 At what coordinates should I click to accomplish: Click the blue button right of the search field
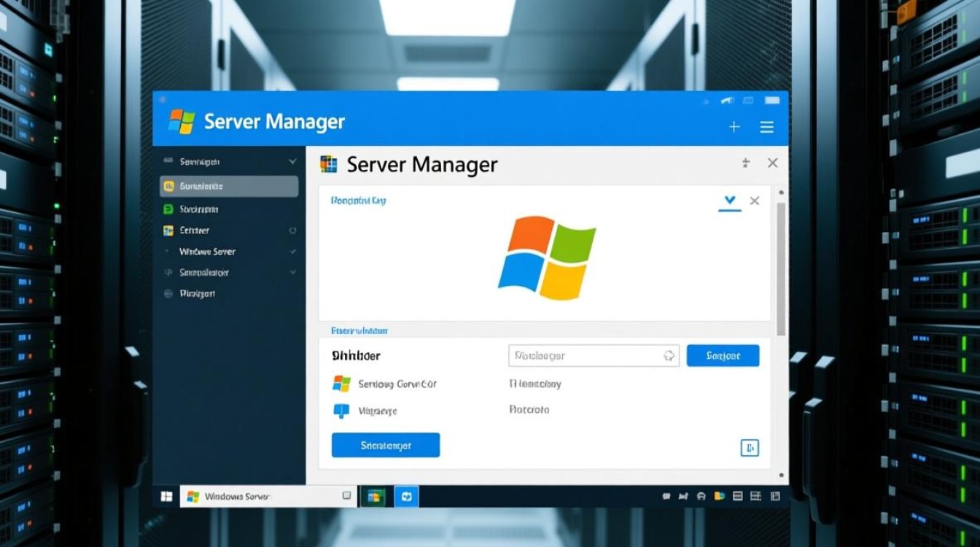pyautogui.click(x=723, y=356)
